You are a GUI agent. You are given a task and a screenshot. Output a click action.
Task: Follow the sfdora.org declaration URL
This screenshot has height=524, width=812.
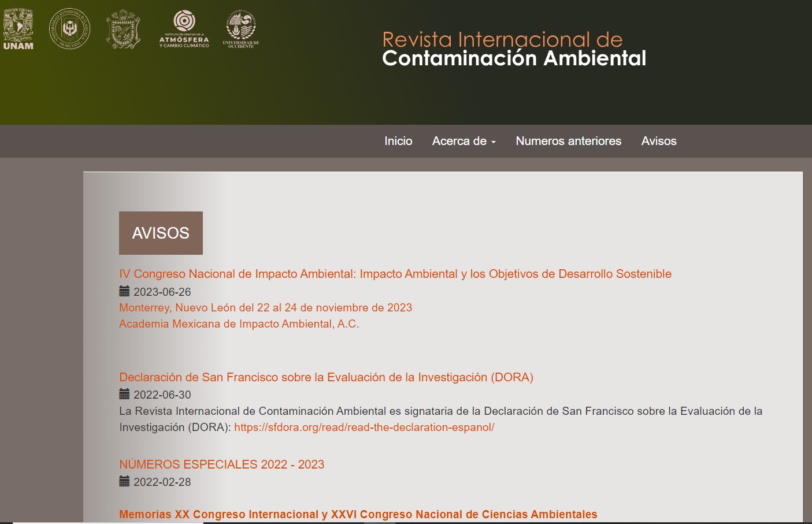(364, 428)
